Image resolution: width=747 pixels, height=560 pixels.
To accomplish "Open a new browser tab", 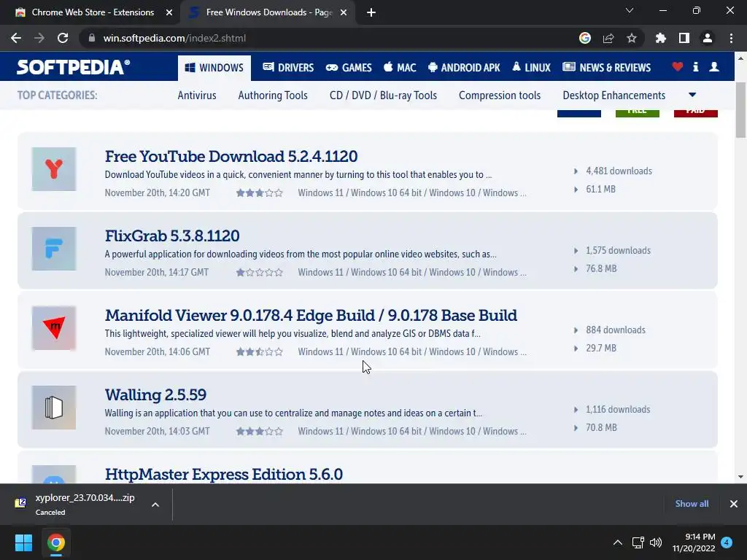I will pos(371,12).
